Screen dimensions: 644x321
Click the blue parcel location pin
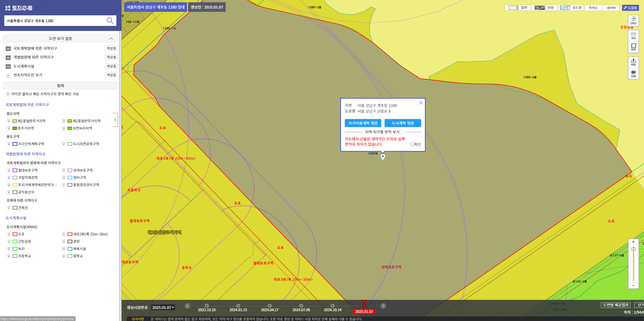pos(383,157)
